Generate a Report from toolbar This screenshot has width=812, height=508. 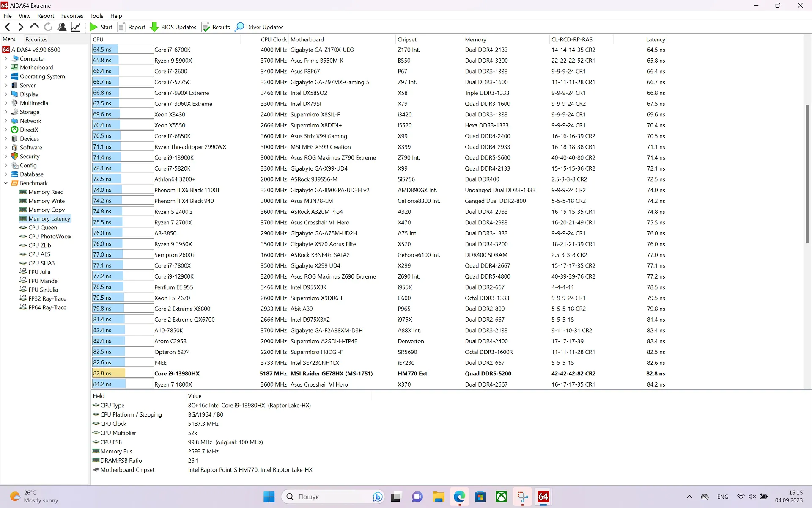click(131, 27)
